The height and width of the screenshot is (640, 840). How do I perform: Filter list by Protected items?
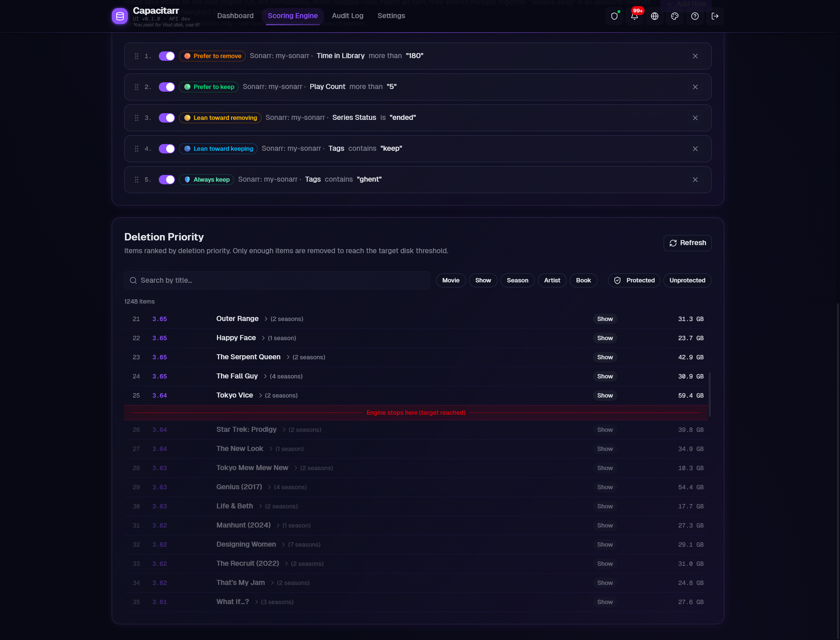(634, 281)
